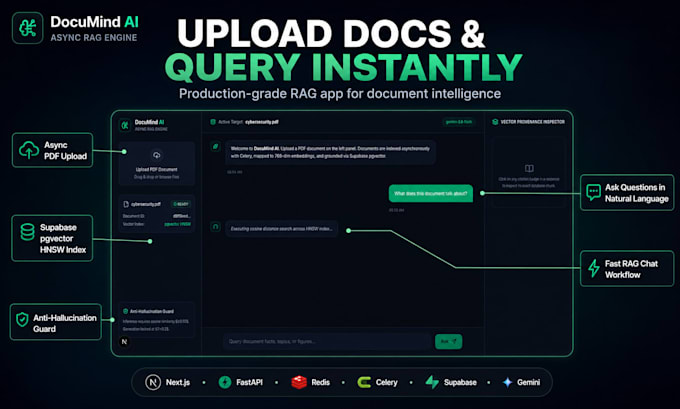Click the Upload PDF Document drop zone
This screenshot has height=409, width=680.
coord(157,164)
